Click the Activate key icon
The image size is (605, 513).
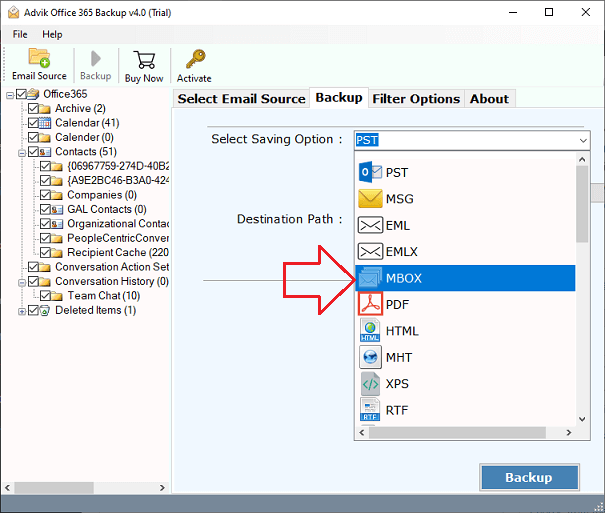(x=195, y=59)
